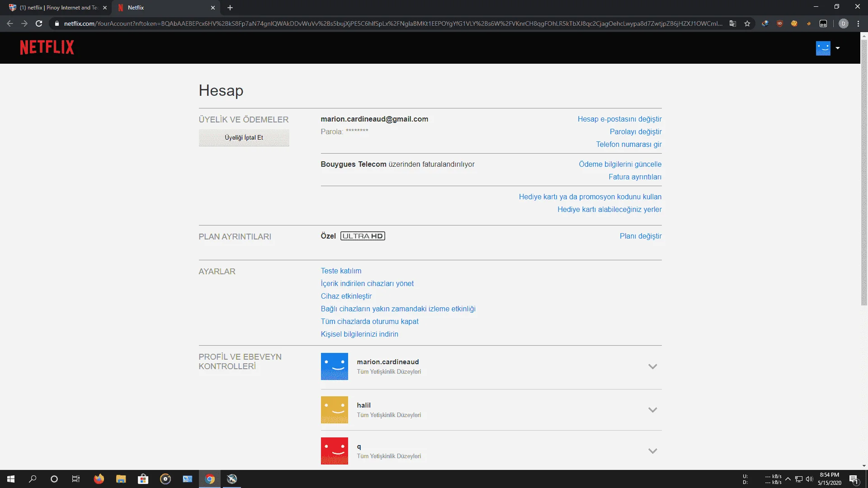Image resolution: width=868 pixels, height=488 pixels.
Task: Open the cookie editor extension icon
Action: (x=794, y=23)
